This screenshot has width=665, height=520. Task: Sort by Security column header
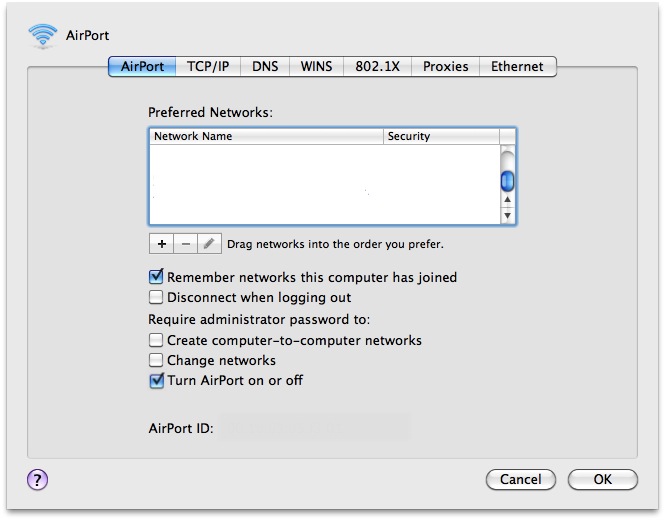[x=441, y=136]
